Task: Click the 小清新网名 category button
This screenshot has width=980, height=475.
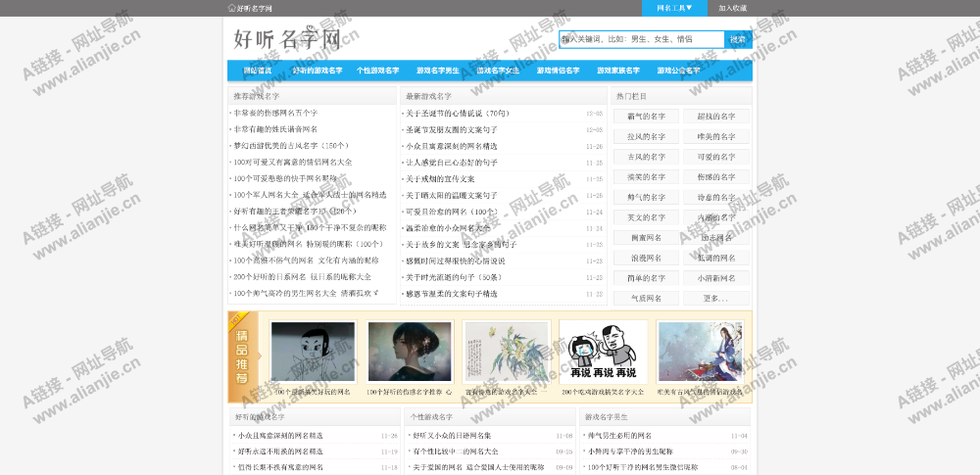Action: click(x=716, y=278)
